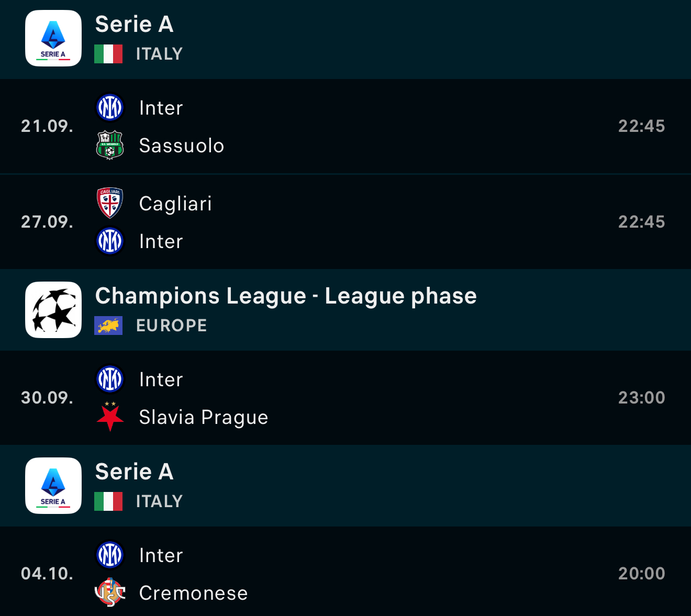Select the Slavia Prague team name
This screenshot has width=691, height=616.
204,417
